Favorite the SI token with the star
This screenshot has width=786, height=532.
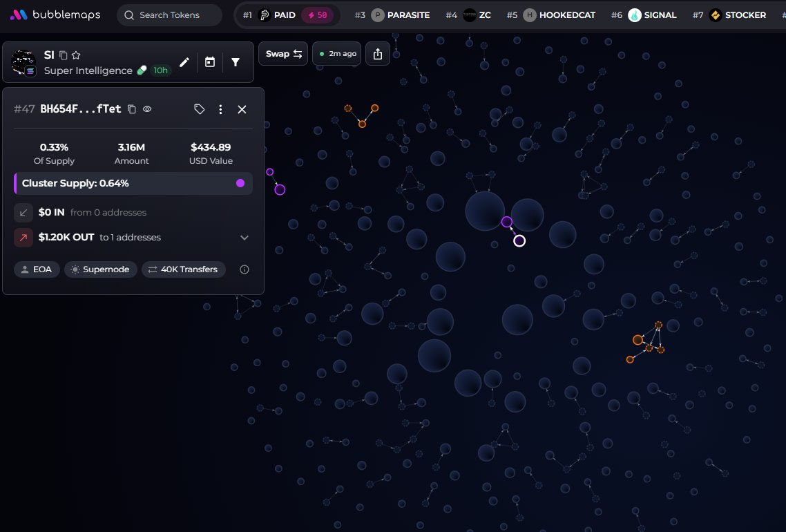(76, 55)
